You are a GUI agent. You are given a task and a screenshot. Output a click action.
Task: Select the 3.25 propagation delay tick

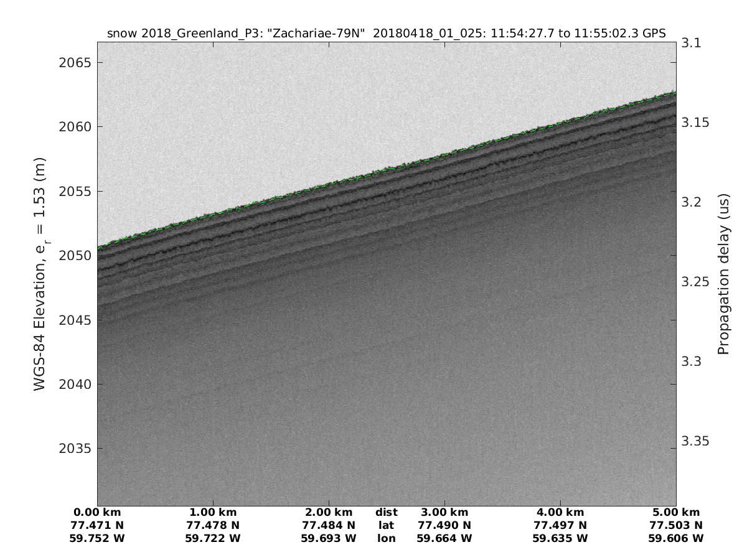tap(695, 282)
